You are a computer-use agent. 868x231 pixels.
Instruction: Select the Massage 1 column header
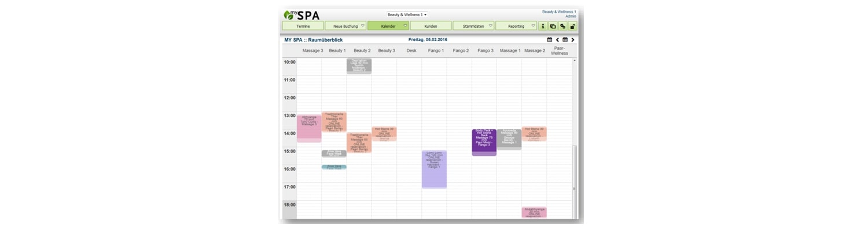click(x=510, y=51)
